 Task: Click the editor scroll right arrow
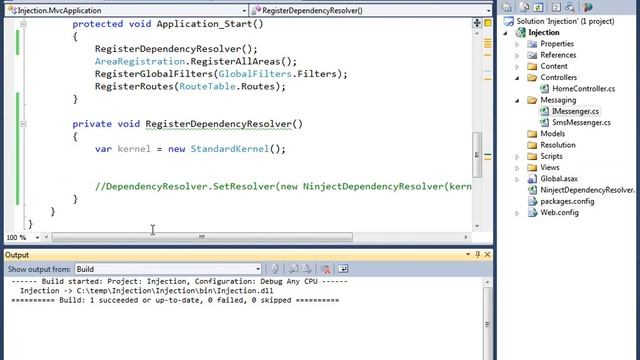[466, 237]
